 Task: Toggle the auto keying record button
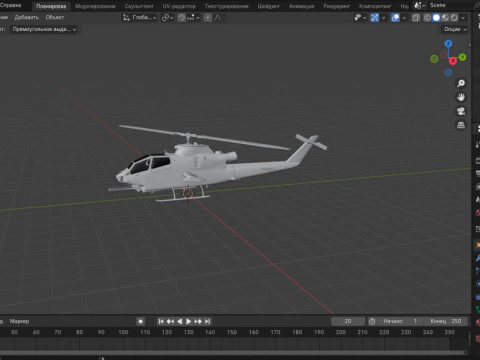(141, 321)
